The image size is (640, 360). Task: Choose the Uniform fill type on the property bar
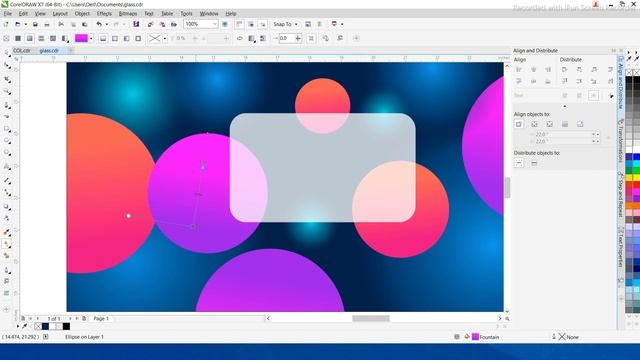[x=18, y=38]
